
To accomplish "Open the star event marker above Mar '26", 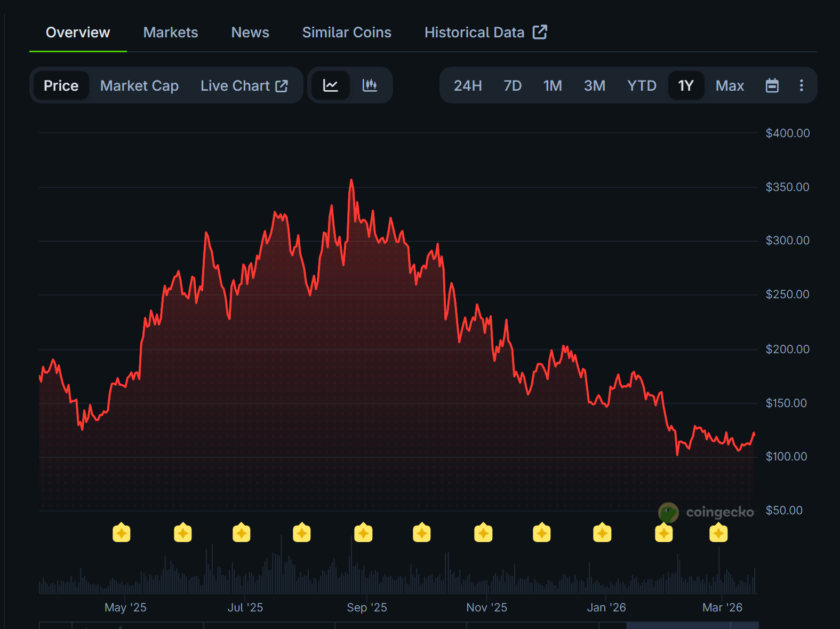I will [719, 532].
